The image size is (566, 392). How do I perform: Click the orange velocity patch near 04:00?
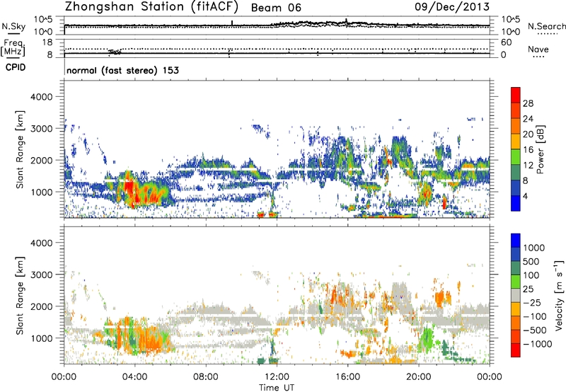pos(151,340)
